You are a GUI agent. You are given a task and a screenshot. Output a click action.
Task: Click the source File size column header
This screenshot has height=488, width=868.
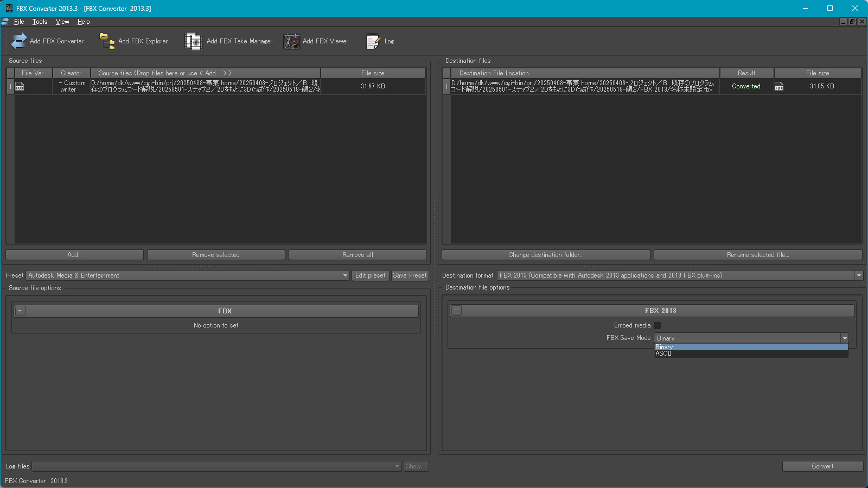373,73
